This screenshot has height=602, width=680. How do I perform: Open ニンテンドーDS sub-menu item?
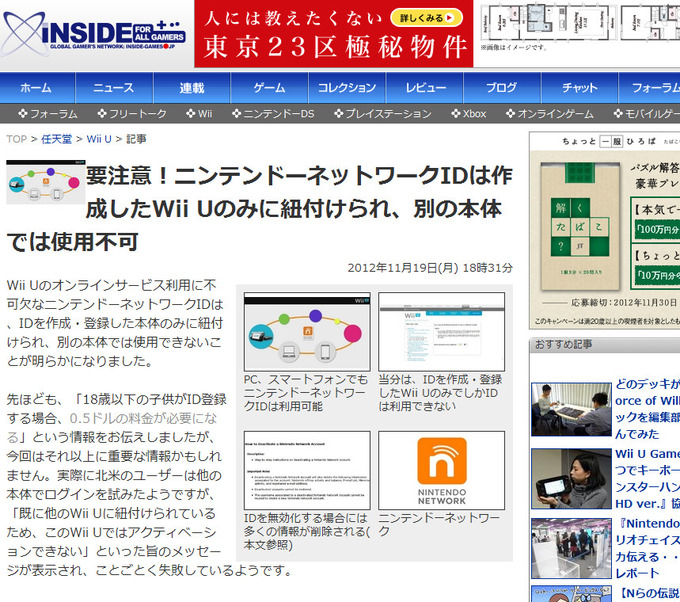coord(273,114)
